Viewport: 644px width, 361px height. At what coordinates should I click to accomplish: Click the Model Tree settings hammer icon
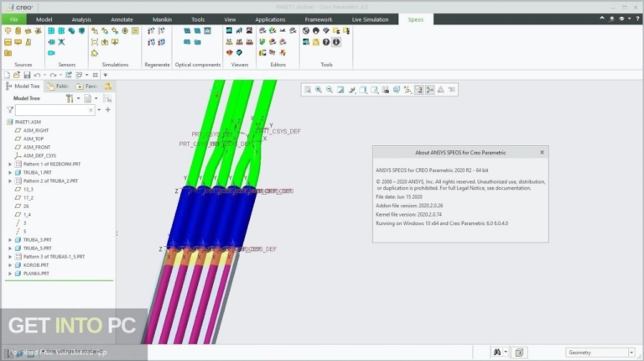click(70, 98)
